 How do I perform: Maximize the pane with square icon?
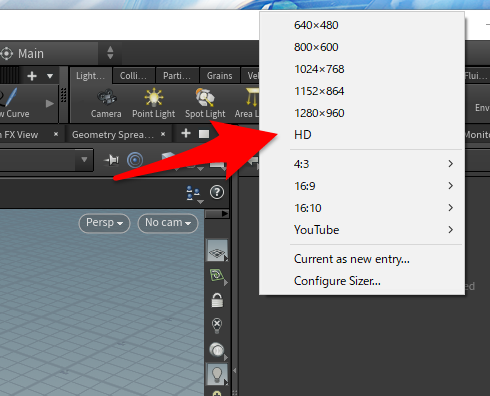(204, 134)
